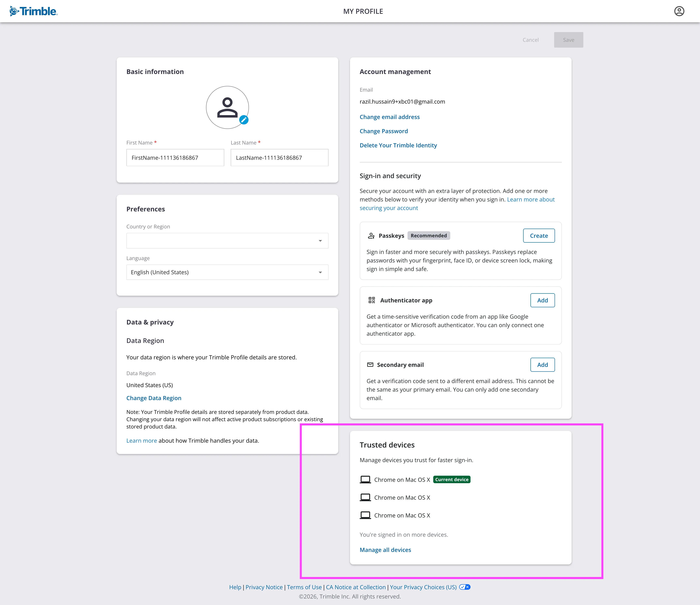Image resolution: width=700 pixels, height=605 pixels.
Task: Open Terms of Use footer link
Action: 304,587
